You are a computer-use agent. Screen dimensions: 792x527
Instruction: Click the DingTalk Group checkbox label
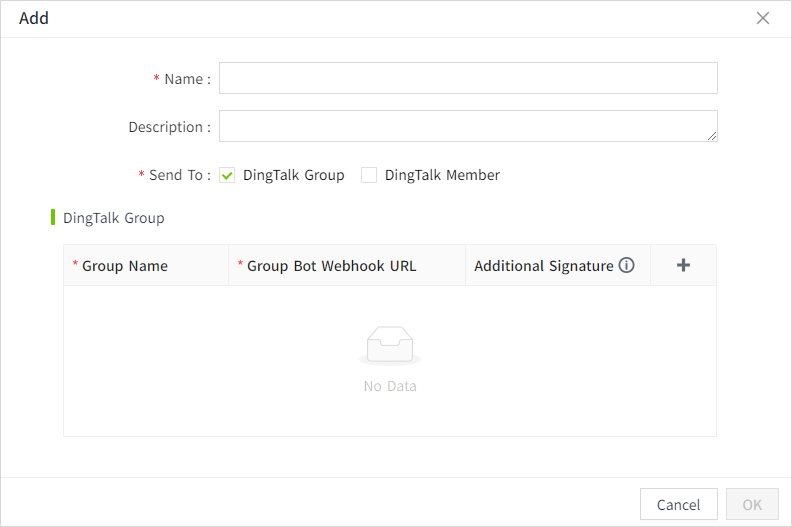pyautogui.click(x=293, y=175)
